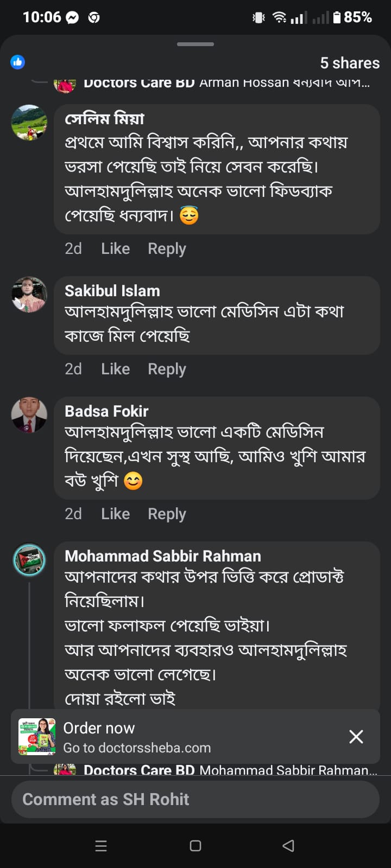Viewport: 391px width, 868px height.
Task: Open সেলিম মিয়া's profile picture
Action: tap(29, 123)
